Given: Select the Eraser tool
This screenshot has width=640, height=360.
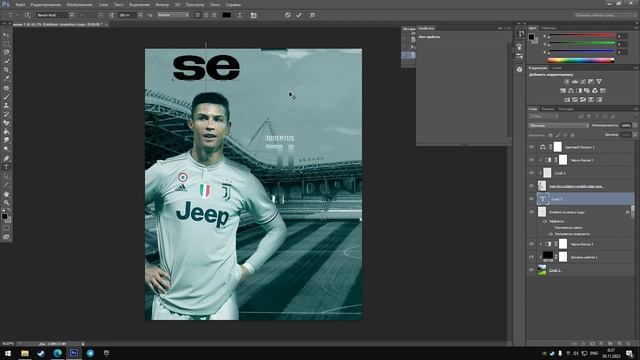Looking at the screenshot, I should (x=6, y=123).
